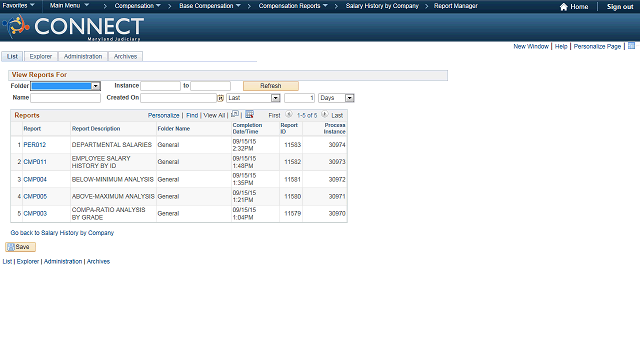Show next row arrow in Reports
The width and height of the screenshot is (640, 360).
click(x=324, y=115)
